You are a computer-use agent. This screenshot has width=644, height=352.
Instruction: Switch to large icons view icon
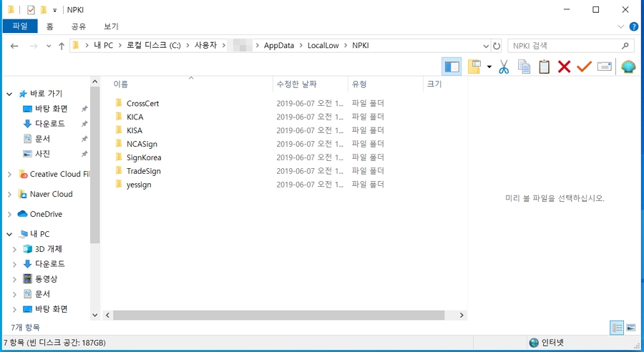click(631, 328)
